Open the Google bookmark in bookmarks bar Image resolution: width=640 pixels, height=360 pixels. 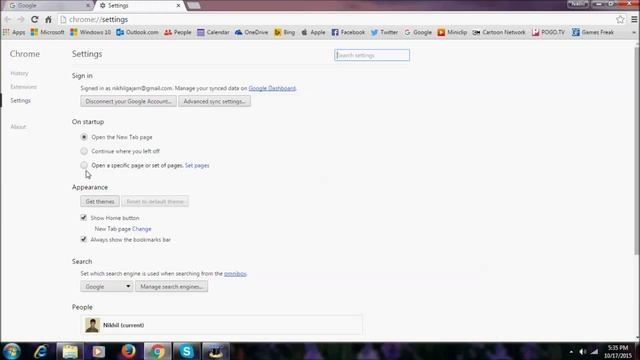(418, 32)
